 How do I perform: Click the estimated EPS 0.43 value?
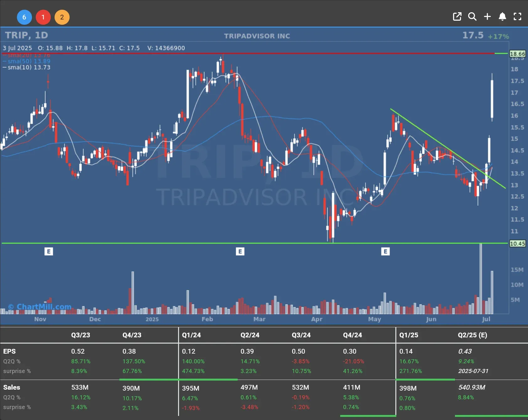[x=465, y=351]
